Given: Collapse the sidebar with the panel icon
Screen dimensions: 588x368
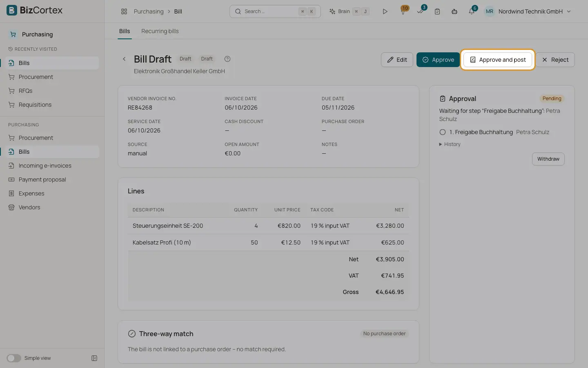Looking at the screenshot, I should [94, 358].
